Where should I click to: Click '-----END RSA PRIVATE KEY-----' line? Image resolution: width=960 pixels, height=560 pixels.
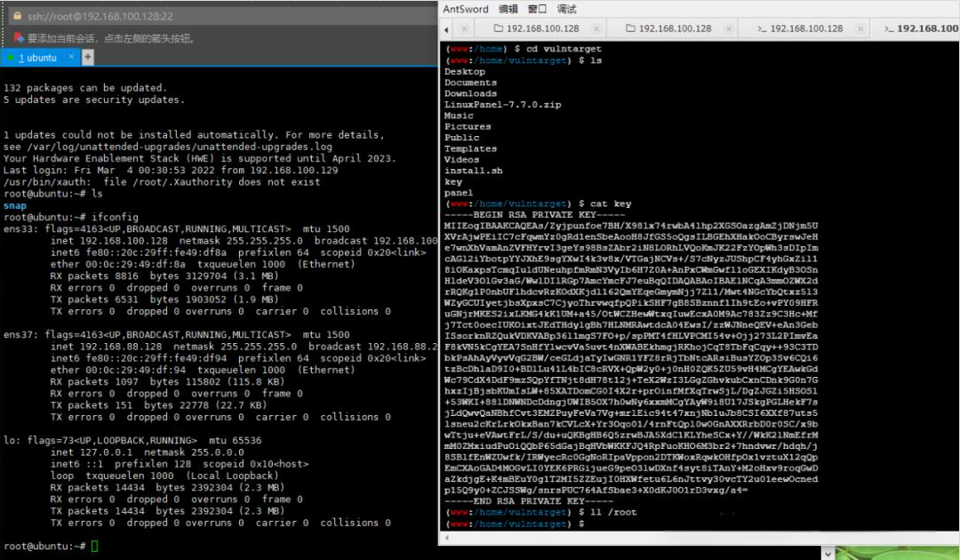[528, 501]
